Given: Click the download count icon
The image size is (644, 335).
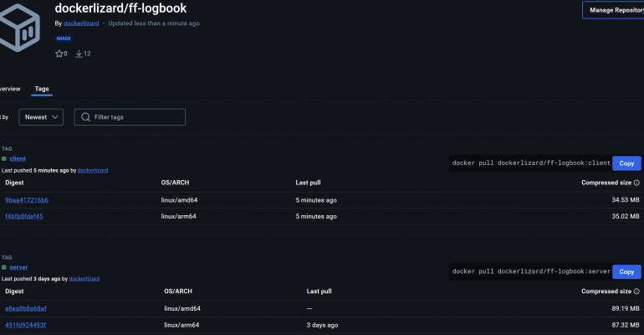Looking at the screenshot, I should (x=79, y=54).
